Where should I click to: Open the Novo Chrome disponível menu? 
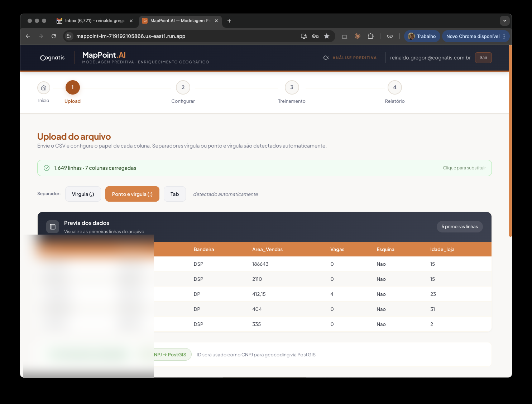point(476,36)
